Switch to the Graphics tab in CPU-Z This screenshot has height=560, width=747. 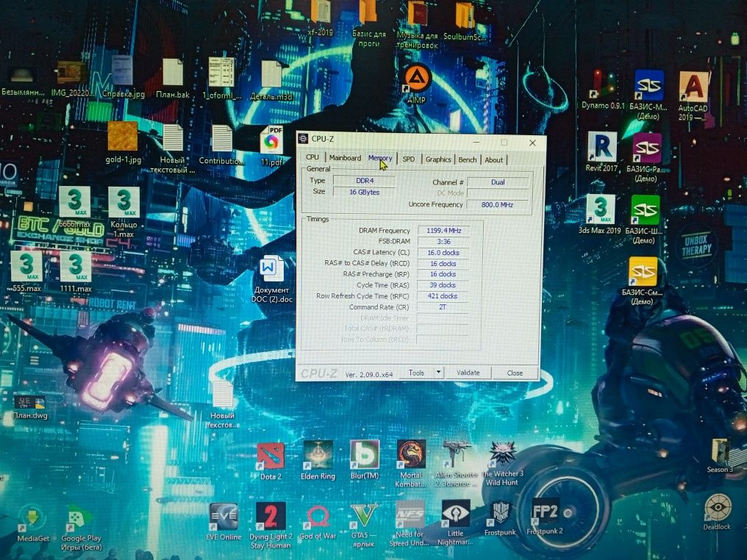coord(438,159)
